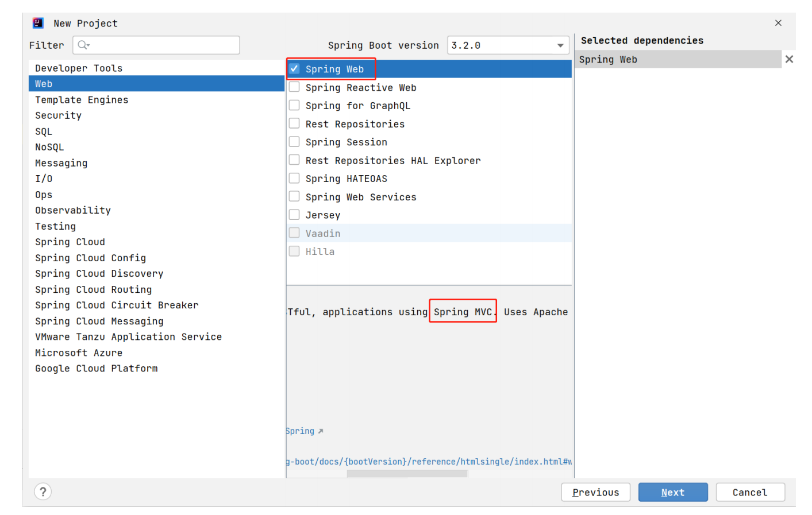Check the Jersey dependency checkbox
This screenshot has width=812, height=515.
coord(294,214)
